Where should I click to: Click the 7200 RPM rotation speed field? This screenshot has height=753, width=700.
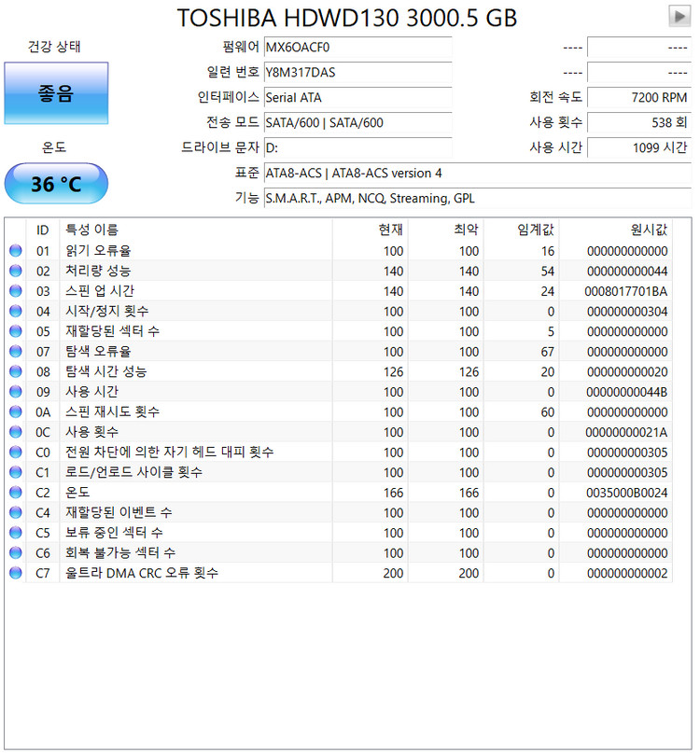[639, 97]
